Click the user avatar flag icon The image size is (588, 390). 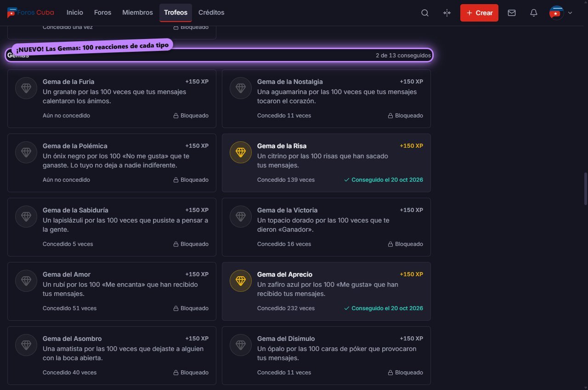[x=556, y=13]
